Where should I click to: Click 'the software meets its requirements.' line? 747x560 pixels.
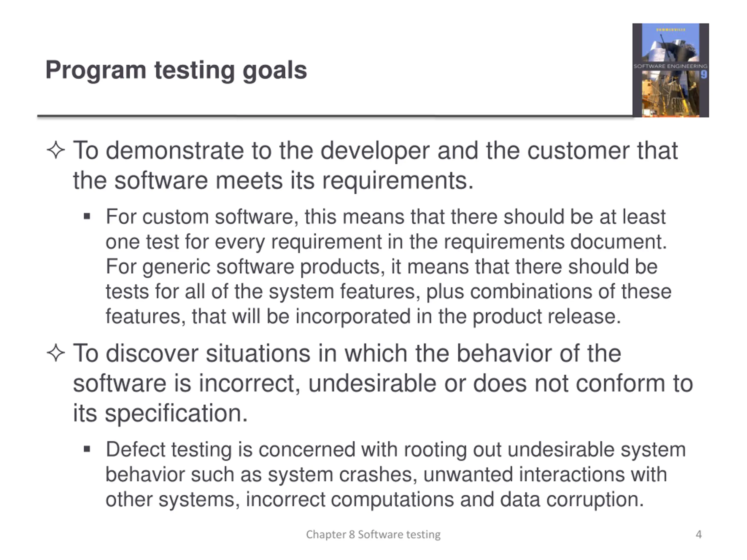[273, 181]
